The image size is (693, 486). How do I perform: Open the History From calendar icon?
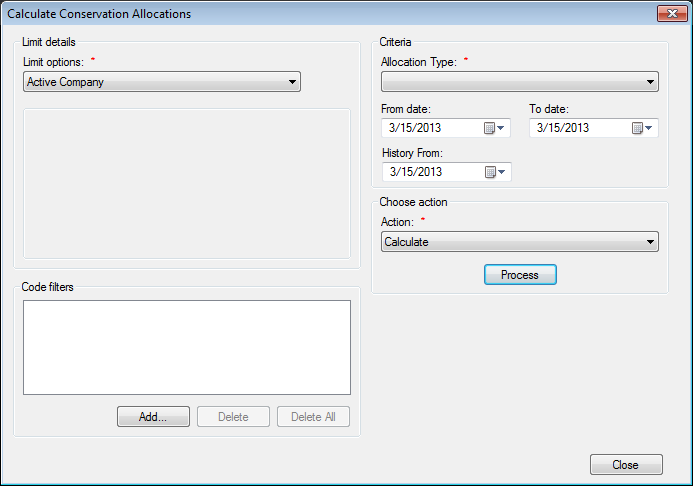coord(490,172)
